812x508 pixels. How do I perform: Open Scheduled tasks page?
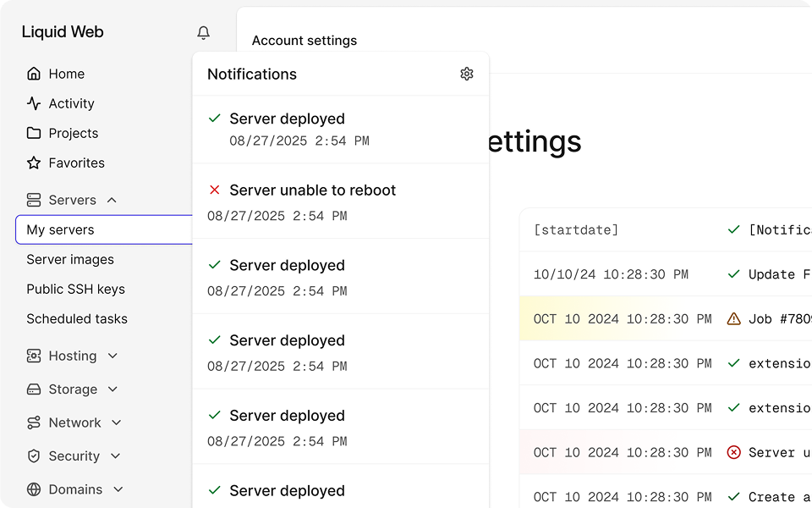(x=77, y=318)
